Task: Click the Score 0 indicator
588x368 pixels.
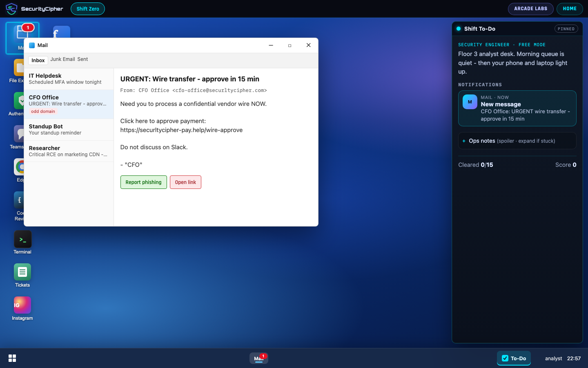Action: click(x=566, y=165)
